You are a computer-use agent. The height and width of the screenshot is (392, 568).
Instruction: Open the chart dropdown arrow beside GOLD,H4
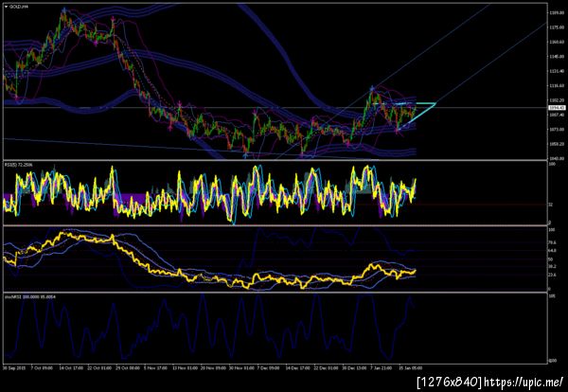[6, 7]
